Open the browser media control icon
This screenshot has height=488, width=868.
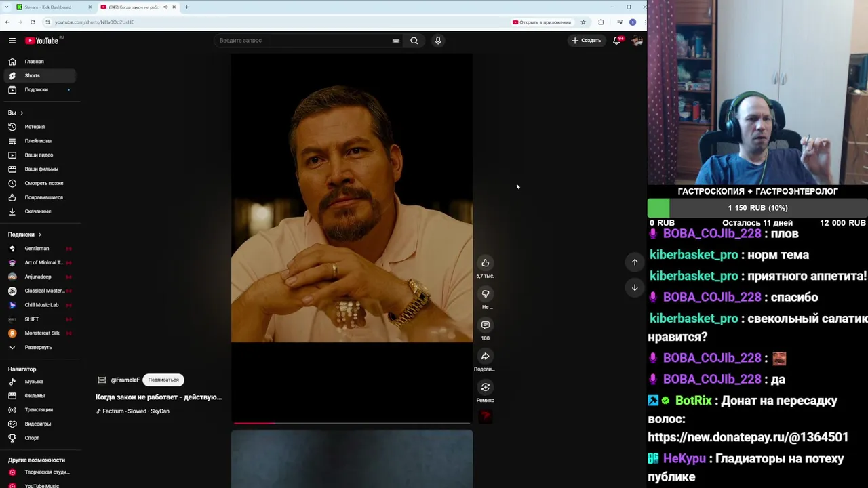pos(620,22)
